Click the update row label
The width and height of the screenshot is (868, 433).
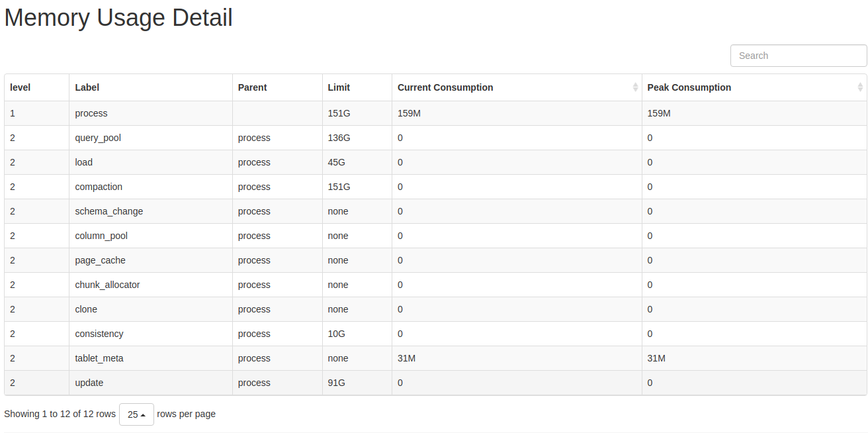click(89, 383)
